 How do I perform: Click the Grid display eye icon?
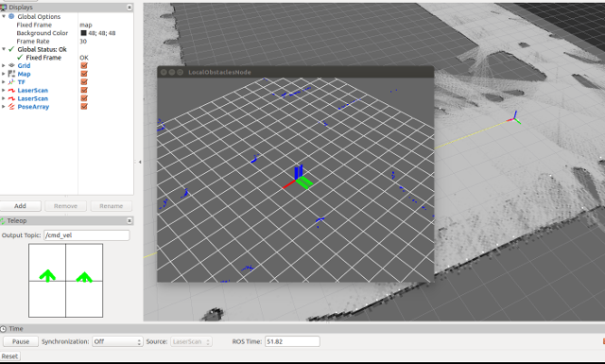pyautogui.click(x=11, y=65)
